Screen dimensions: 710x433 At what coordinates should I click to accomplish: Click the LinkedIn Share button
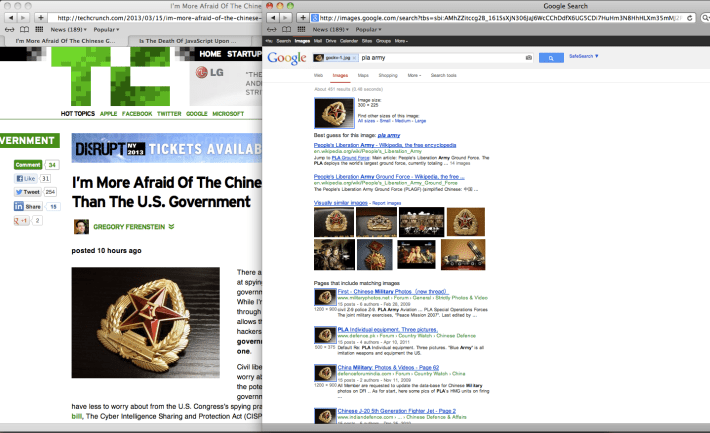27,206
